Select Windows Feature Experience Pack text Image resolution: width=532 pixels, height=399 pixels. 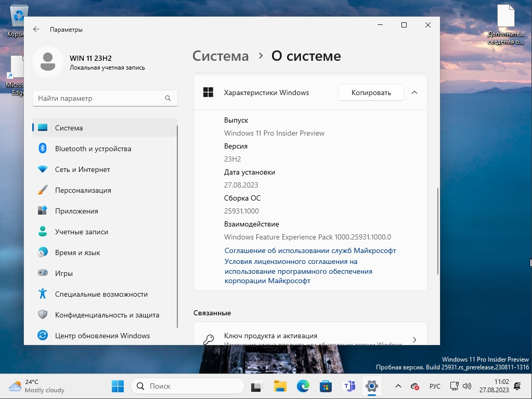(x=307, y=237)
